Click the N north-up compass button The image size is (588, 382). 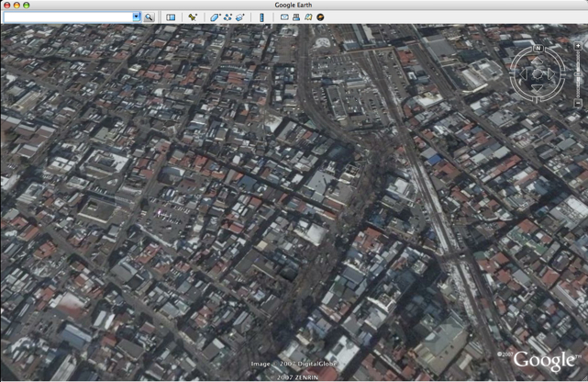tap(538, 48)
